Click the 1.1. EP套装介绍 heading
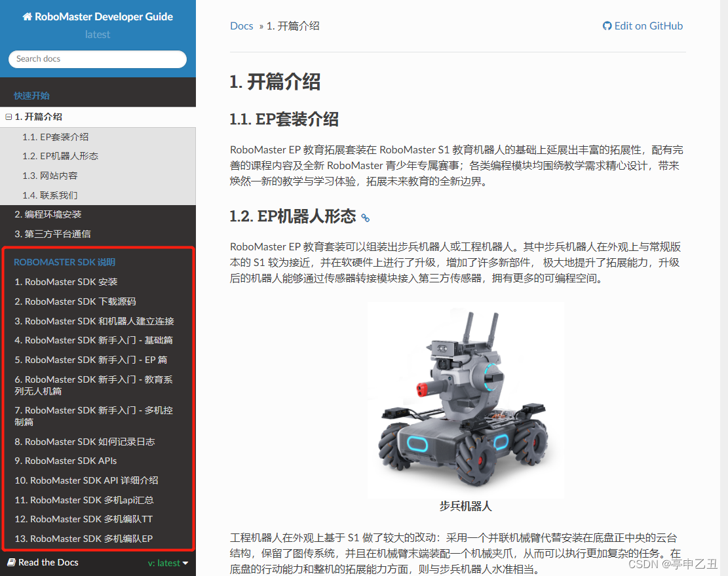Screen dimensions: 728x576 pyautogui.click(x=284, y=119)
